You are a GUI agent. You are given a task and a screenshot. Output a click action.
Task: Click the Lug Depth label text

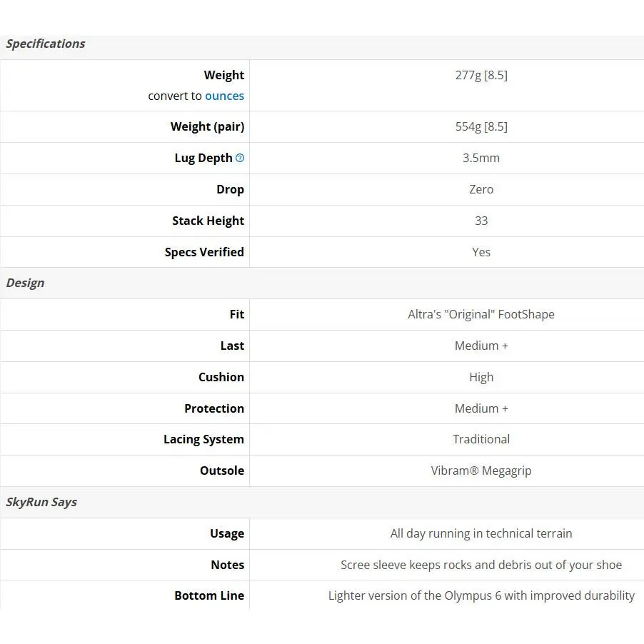click(x=203, y=158)
